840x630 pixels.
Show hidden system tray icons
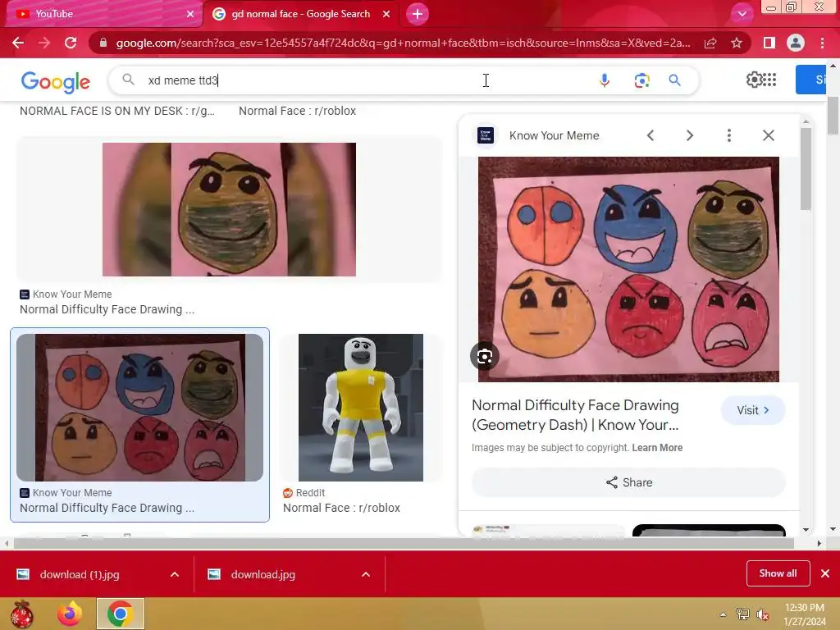tap(724, 614)
